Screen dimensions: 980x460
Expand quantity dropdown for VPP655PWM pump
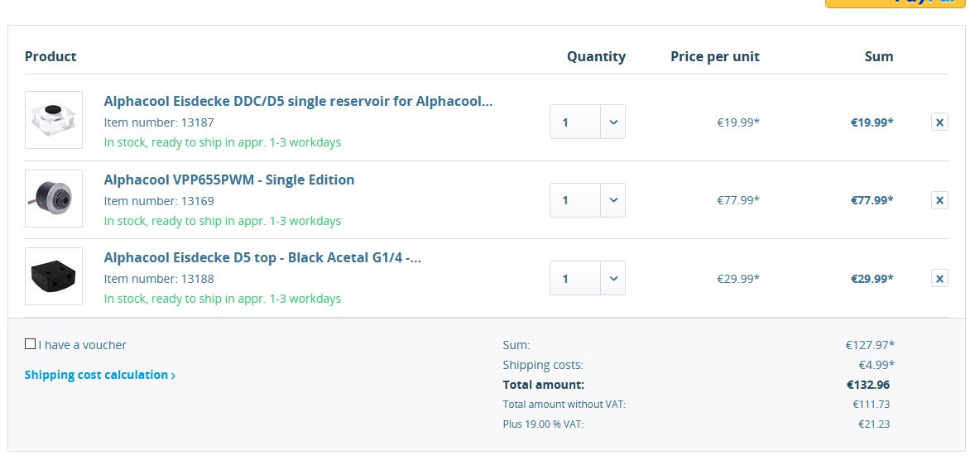tap(612, 200)
